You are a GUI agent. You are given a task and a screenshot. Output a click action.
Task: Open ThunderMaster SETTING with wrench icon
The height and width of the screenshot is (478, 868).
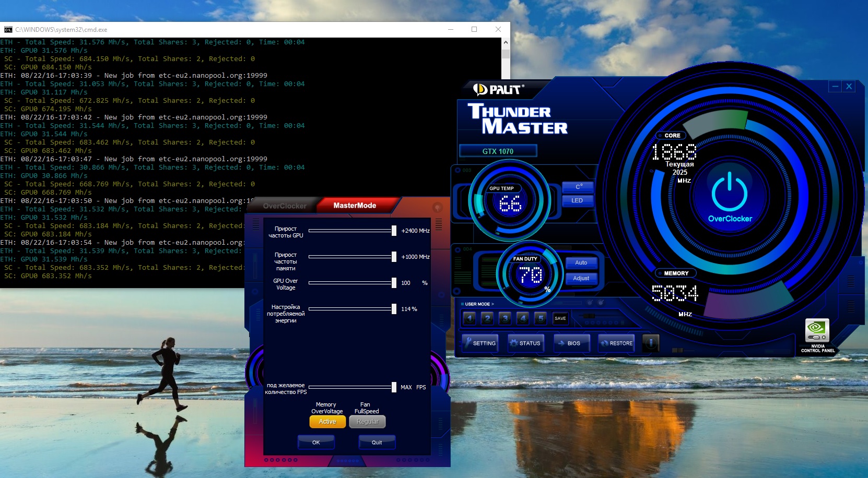(x=480, y=343)
